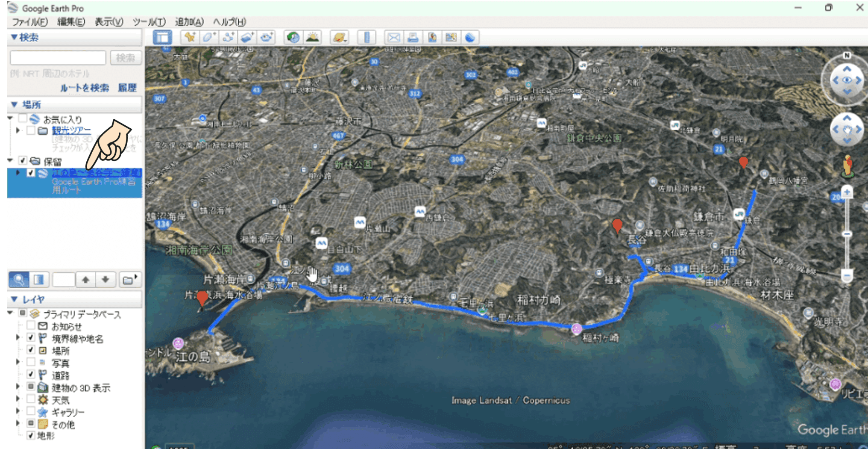Open the 表示(V) menu

click(108, 22)
